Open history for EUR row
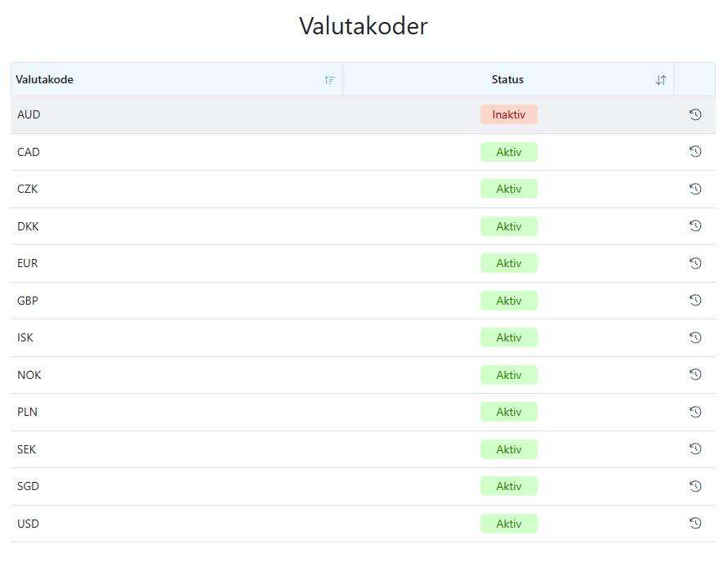The width and height of the screenshot is (728, 562). pyautogui.click(x=695, y=263)
